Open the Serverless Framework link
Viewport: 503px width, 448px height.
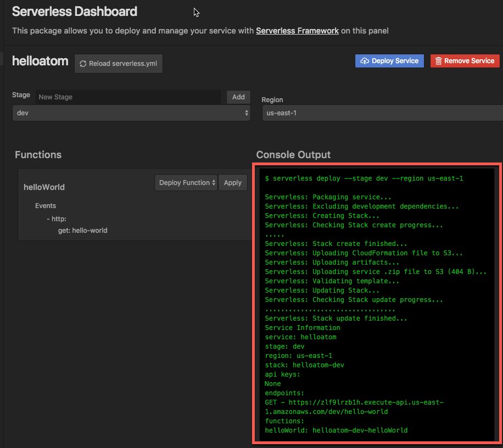(x=297, y=31)
